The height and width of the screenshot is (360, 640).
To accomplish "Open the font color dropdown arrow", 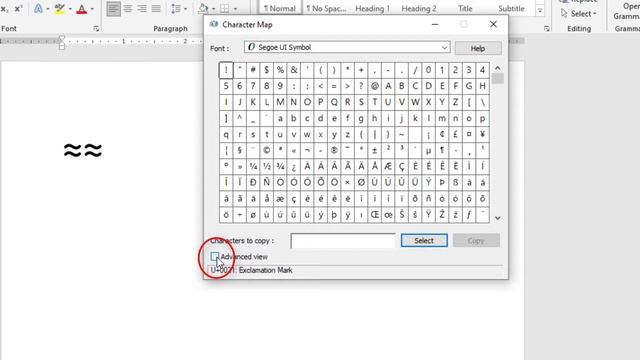I will 92,9.
